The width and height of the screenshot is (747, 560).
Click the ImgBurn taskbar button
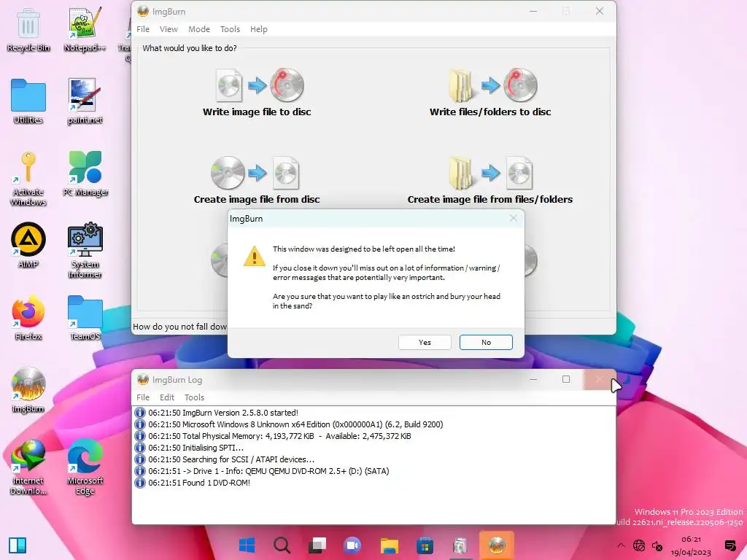pyautogui.click(x=496, y=545)
